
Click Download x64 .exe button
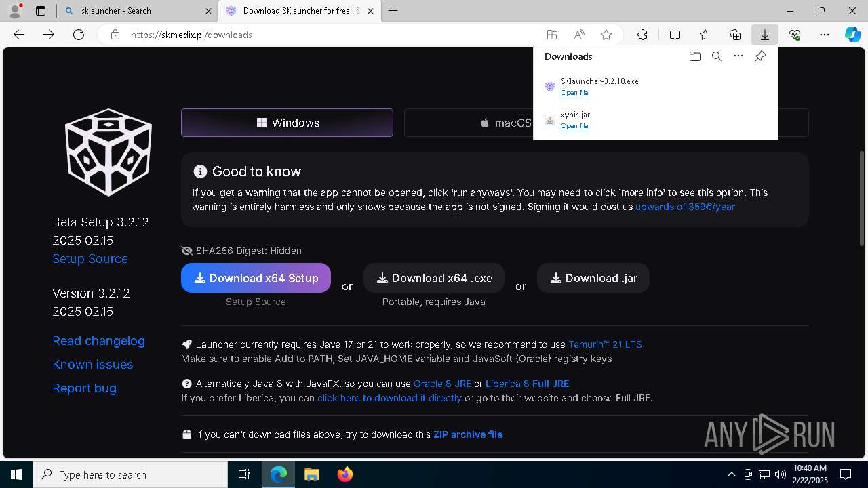click(x=434, y=278)
